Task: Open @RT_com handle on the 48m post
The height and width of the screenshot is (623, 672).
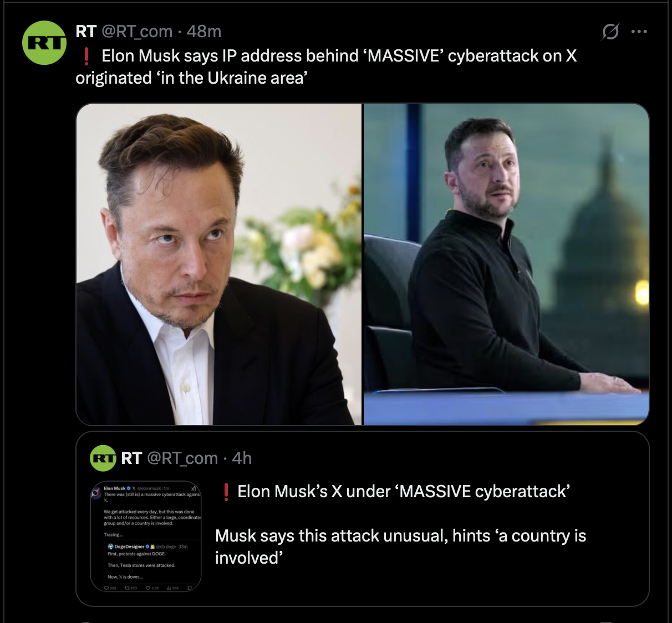Action: [137, 32]
